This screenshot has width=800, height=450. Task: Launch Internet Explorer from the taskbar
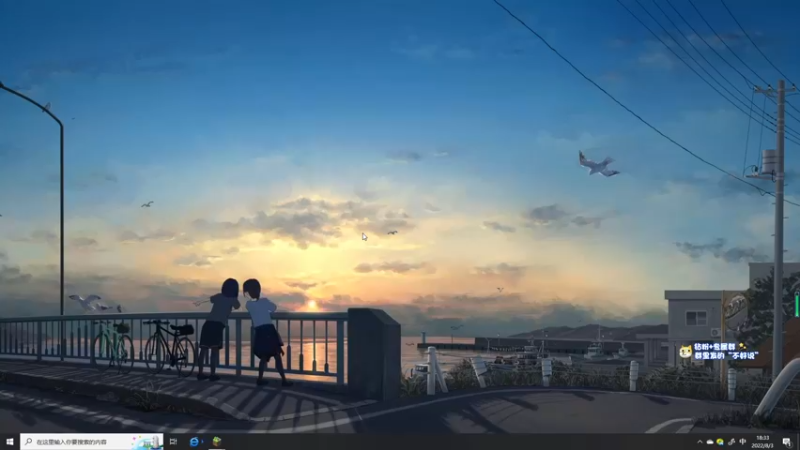pyautogui.click(x=194, y=442)
